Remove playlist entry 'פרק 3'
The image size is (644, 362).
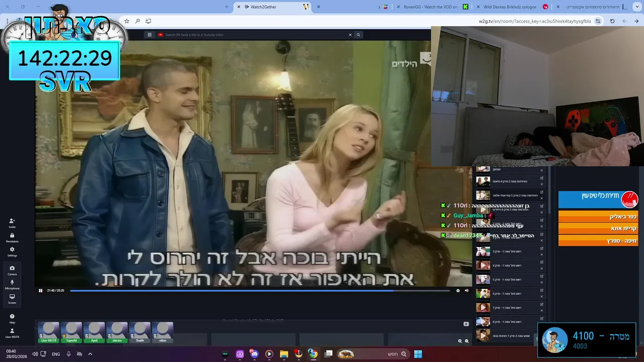tap(542, 255)
